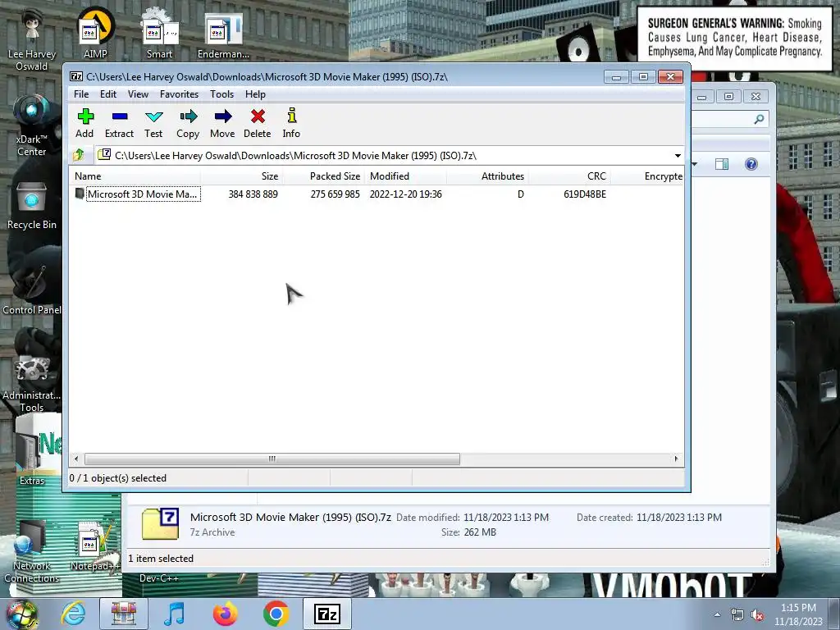Click 7z Archive file icon in details pane

coord(160,523)
